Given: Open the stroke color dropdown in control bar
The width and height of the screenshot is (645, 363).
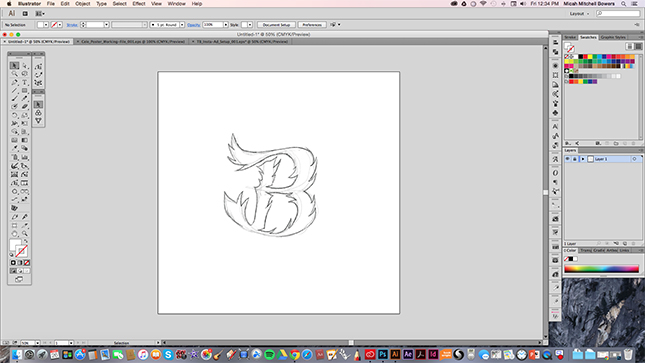Looking at the screenshot, I should [60, 25].
